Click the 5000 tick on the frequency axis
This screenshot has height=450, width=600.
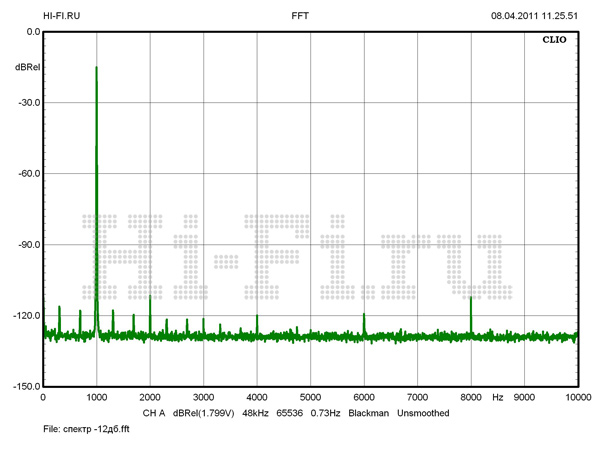point(310,397)
